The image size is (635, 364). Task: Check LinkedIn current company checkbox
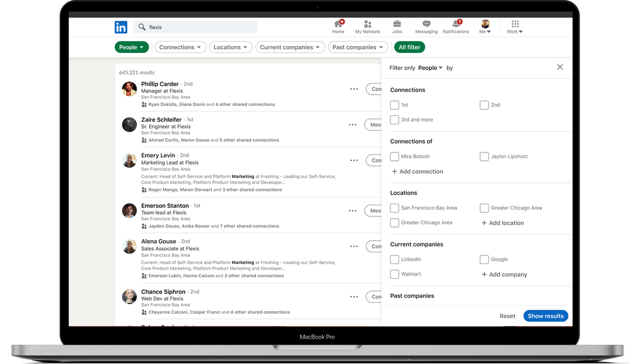click(394, 259)
